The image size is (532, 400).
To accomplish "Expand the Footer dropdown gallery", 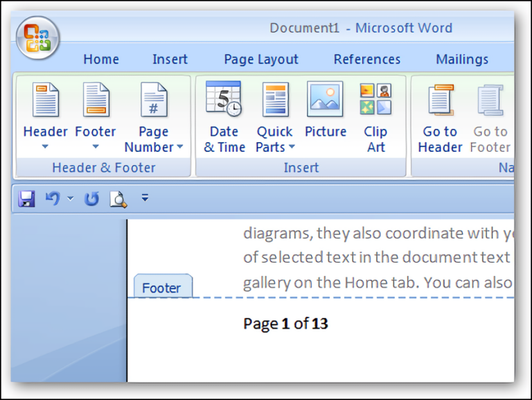I will (96, 146).
